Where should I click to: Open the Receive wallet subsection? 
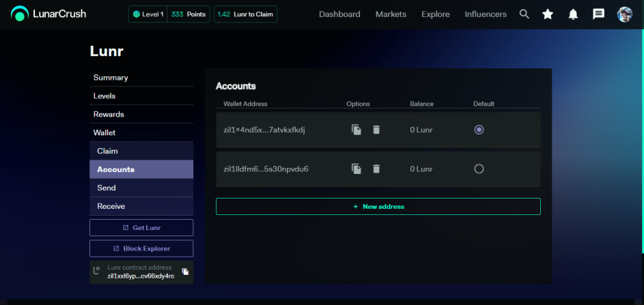(141, 206)
